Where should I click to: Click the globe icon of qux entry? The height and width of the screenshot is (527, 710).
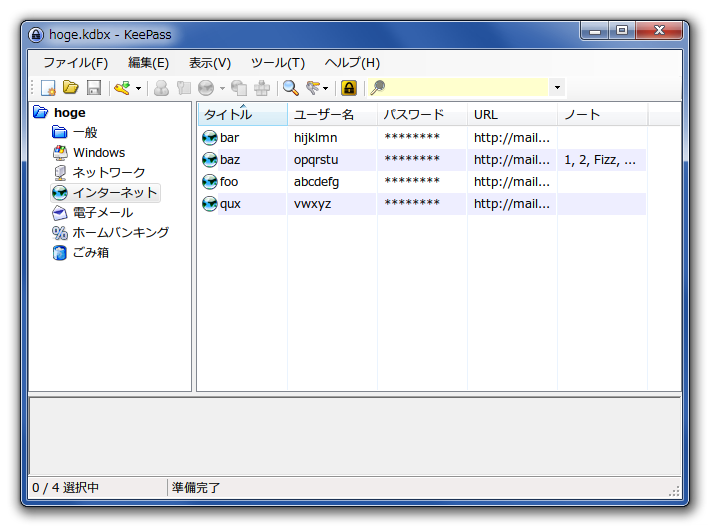(x=209, y=204)
